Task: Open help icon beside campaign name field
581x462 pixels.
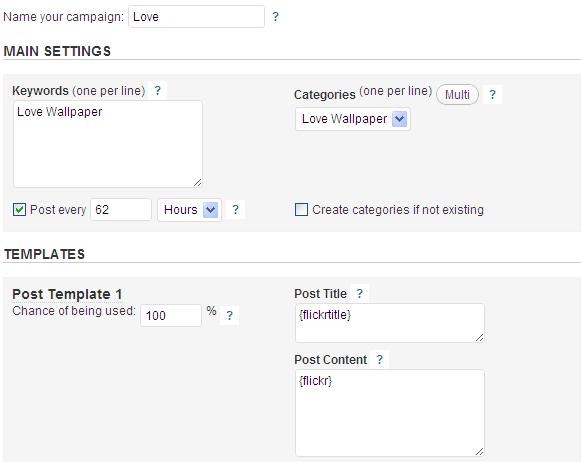Action: [275, 17]
